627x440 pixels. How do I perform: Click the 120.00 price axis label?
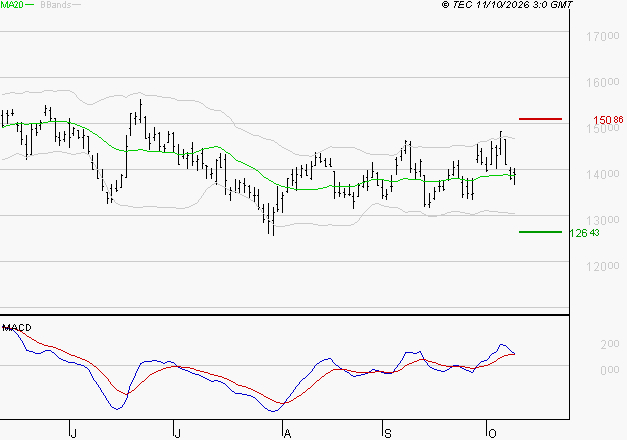click(603, 266)
